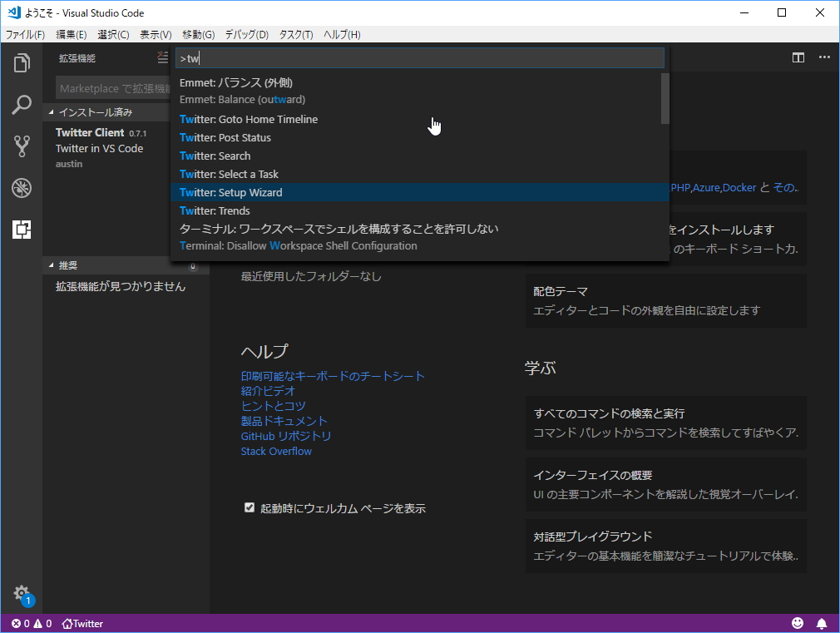Open the notifications bell icon
This screenshot has width=840, height=633.
822,622
